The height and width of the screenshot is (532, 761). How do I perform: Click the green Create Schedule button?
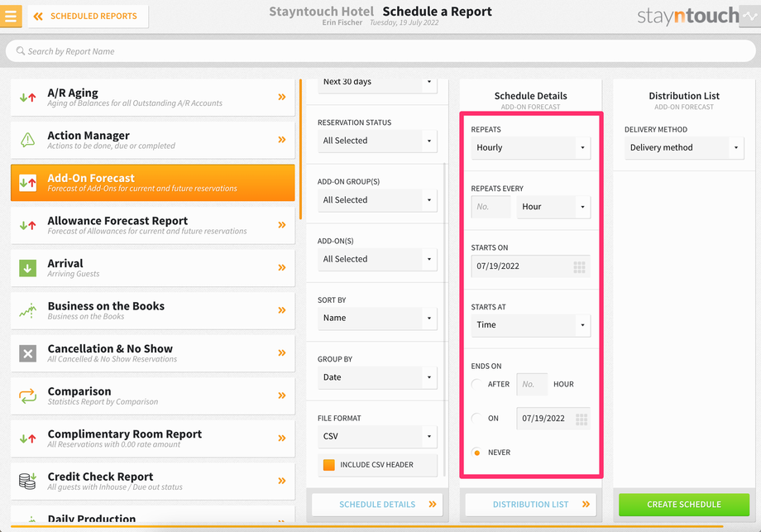(684, 505)
